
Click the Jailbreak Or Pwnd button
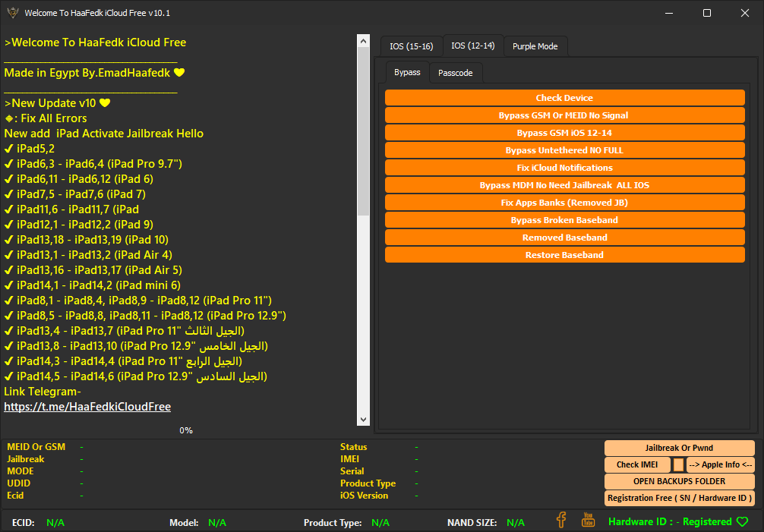(x=679, y=448)
